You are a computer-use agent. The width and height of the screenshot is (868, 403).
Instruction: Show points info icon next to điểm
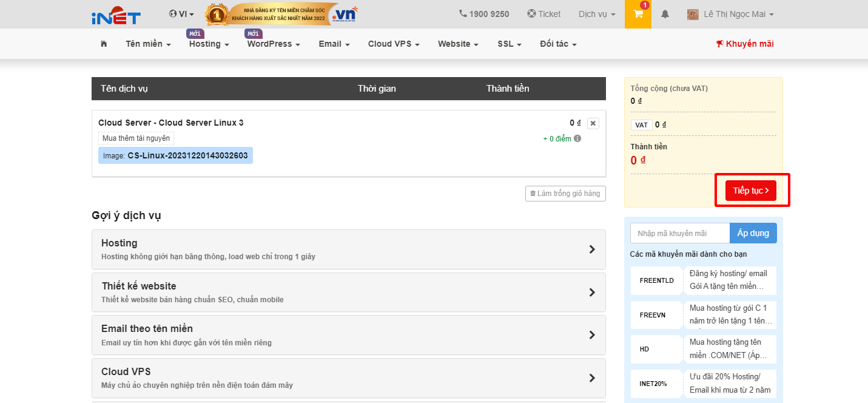[x=577, y=138]
